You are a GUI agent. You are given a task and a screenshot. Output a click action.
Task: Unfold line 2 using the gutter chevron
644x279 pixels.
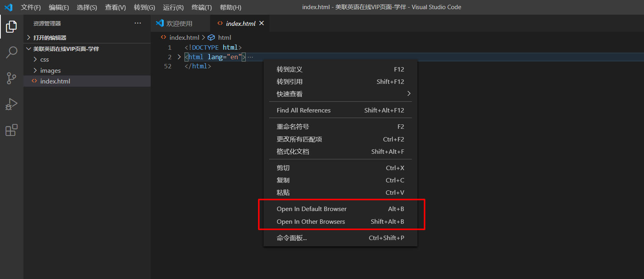point(179,57)
